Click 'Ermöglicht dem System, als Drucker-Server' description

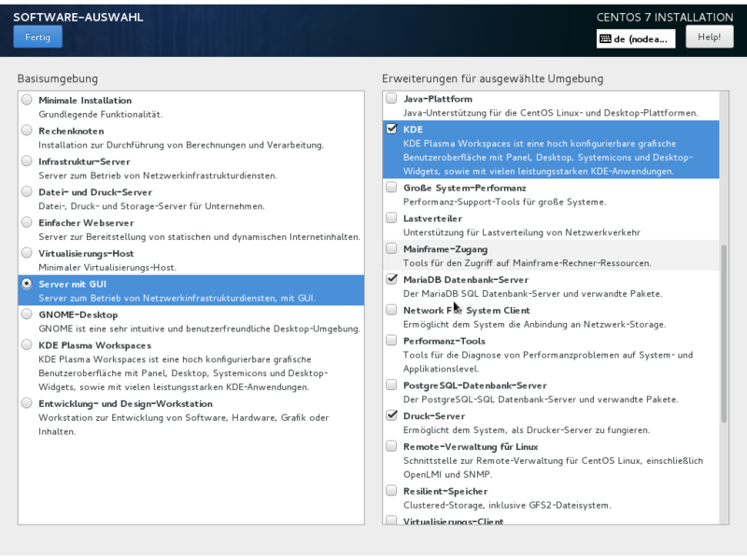tap(527, 430)
